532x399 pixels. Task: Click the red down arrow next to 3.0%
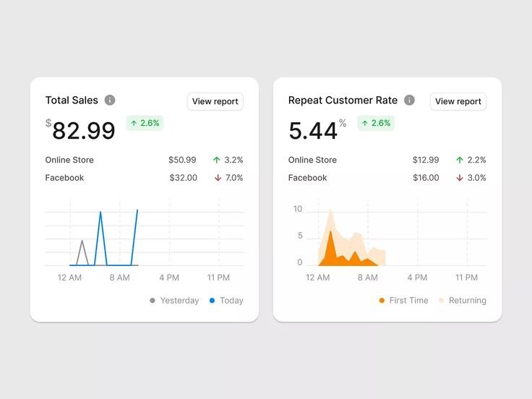pyautogui.click(x=459, y=178)
